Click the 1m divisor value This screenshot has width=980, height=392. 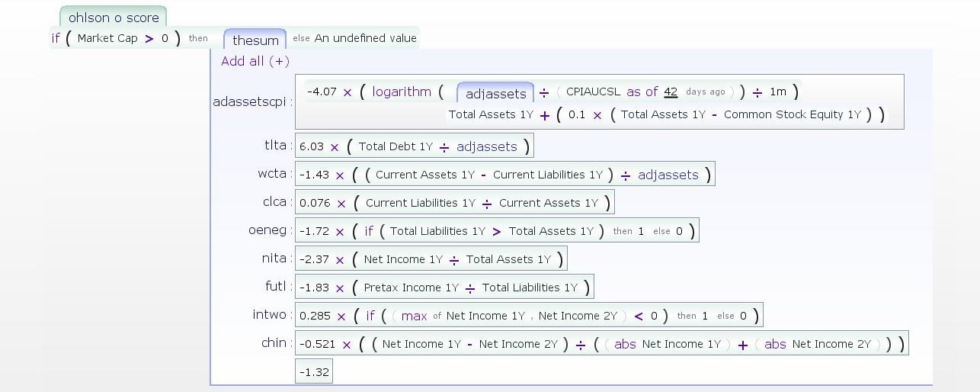coord(777,92)
